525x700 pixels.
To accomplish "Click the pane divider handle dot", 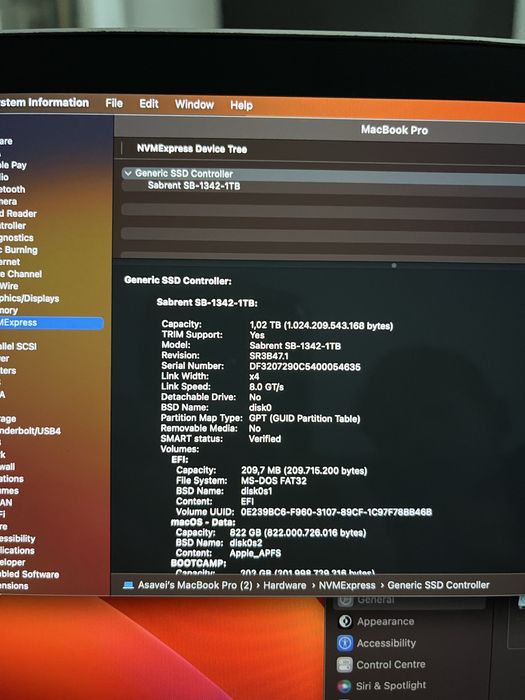I will click(394, 266).
